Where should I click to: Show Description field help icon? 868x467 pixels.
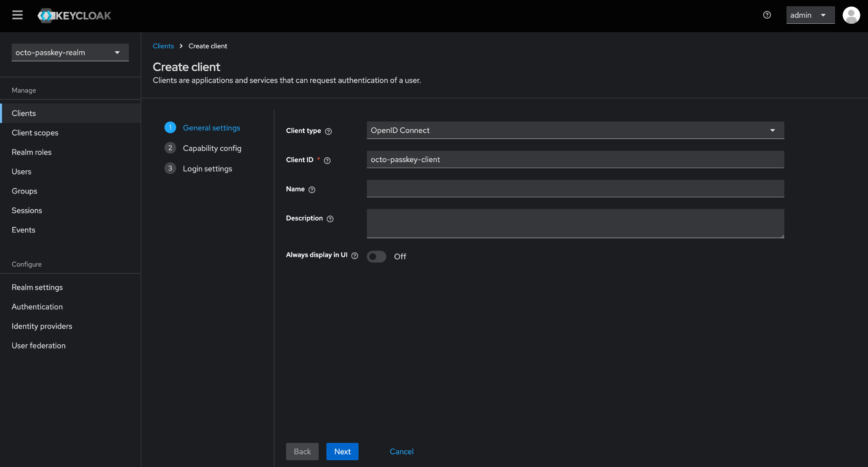(330, 219)
